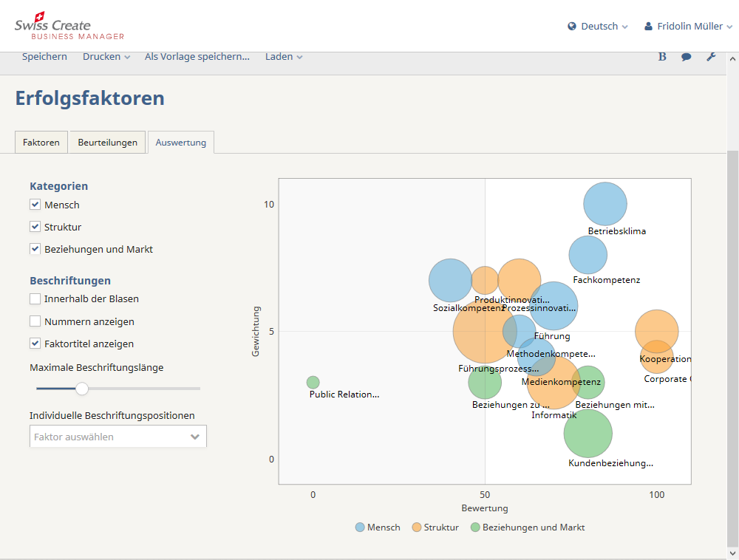The image size is (739, 560).
Task: Click the bold B icon in toolbar
Action: [662, 57]
